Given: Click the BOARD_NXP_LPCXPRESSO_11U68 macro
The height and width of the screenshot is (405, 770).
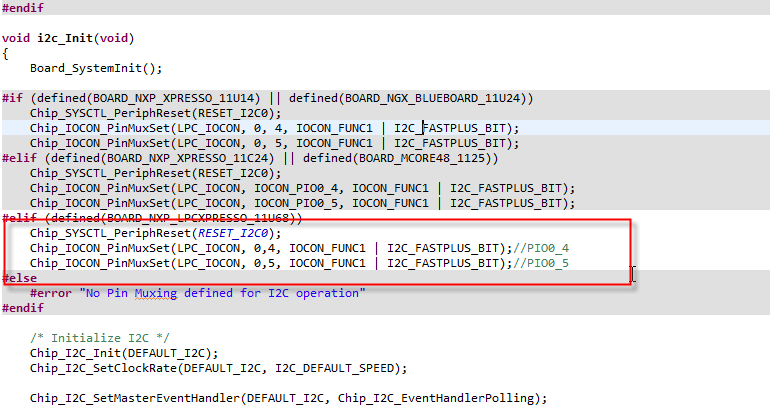Looking at the screenshot, I should [x=194, y=218].
